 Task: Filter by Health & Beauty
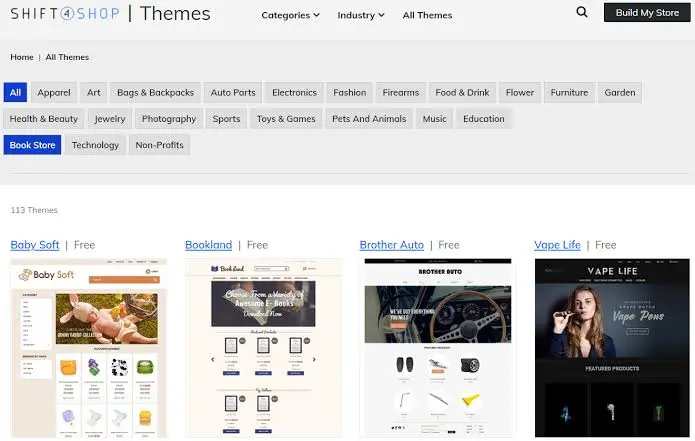point(43,119)
